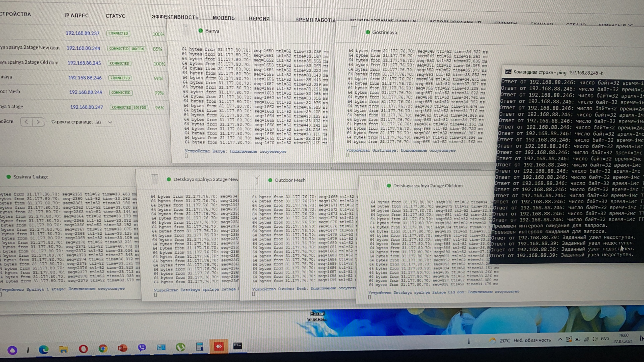This screenshot has height=362, width=644.
Task: Switch to the red AnyDesk taskbar icon
Action: pos(219,346)
